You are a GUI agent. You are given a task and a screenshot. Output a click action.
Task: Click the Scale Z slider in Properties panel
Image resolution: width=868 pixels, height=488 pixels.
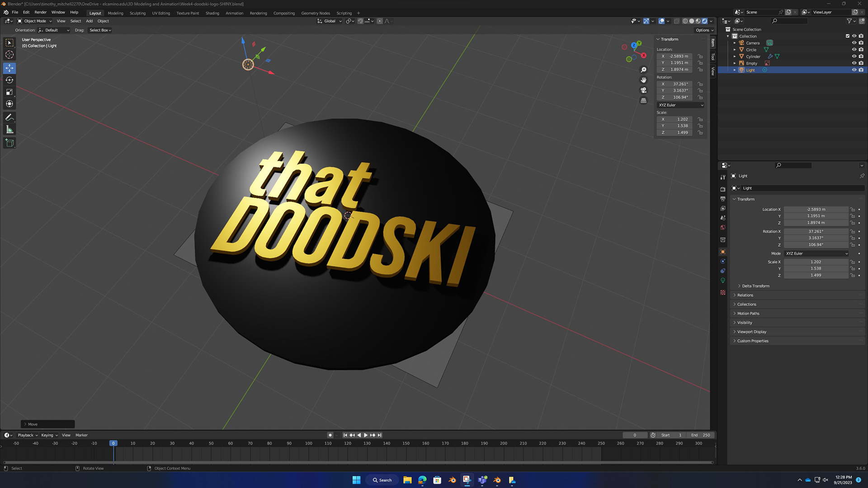[816, 275]
